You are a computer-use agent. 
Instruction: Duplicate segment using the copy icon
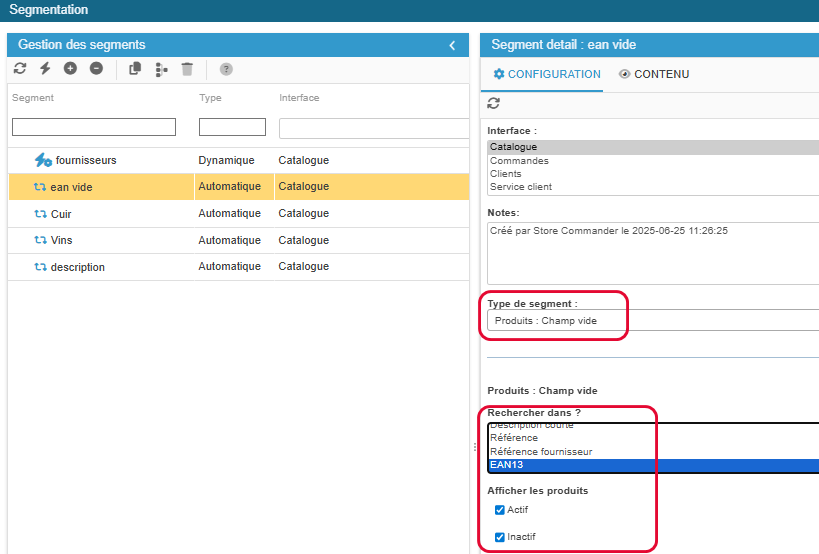point(135,69)
